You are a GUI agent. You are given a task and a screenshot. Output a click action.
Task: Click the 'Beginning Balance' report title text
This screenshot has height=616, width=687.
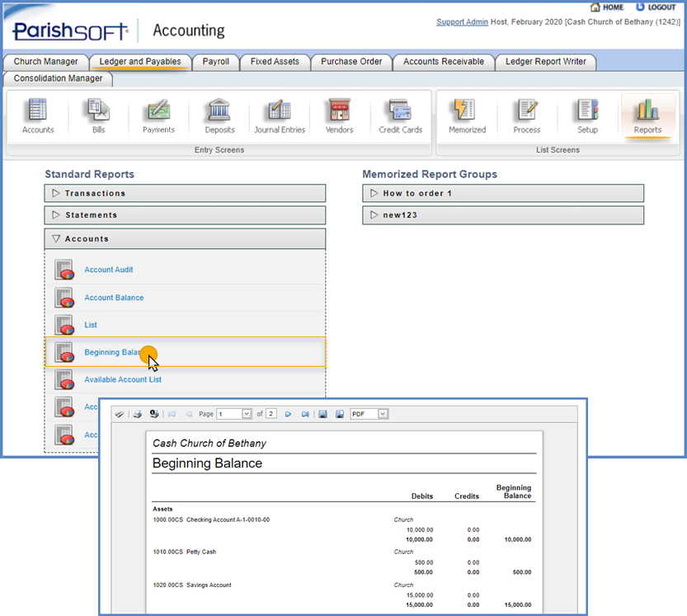click(207, 463)
